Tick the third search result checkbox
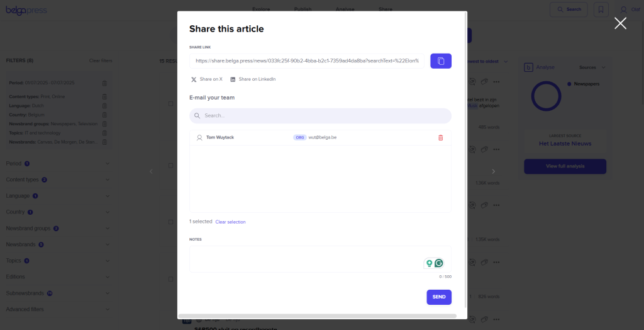This screenshot has height=330, width=644. pos(170,222)
